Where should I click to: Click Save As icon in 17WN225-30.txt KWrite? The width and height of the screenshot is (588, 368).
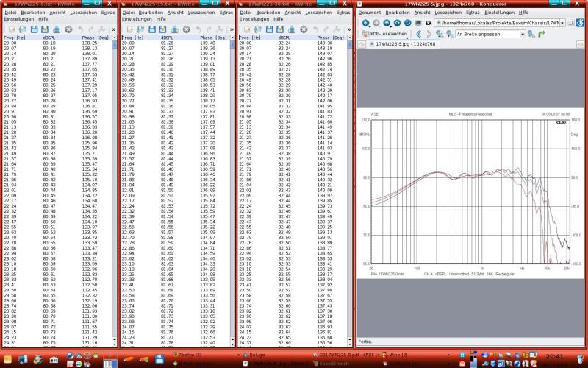click(280, 29)
